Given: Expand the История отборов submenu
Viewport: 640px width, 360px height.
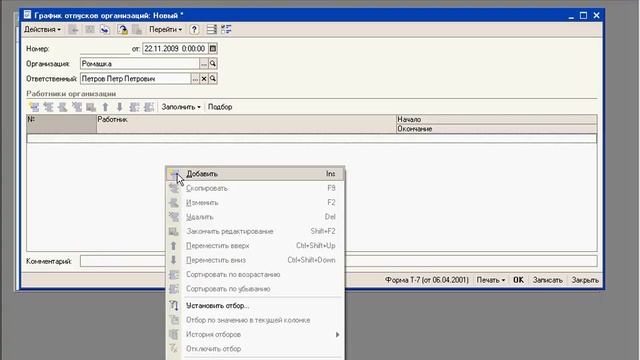Looking at the screenshot, I should (255, 334).
